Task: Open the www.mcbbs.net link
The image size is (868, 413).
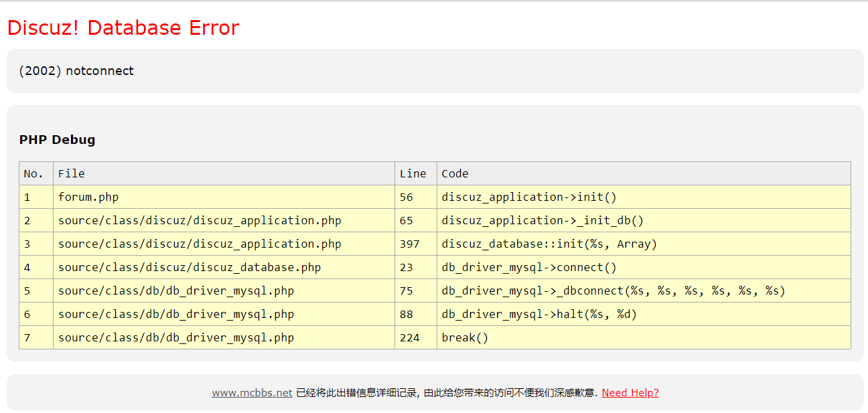Action: 252,393
